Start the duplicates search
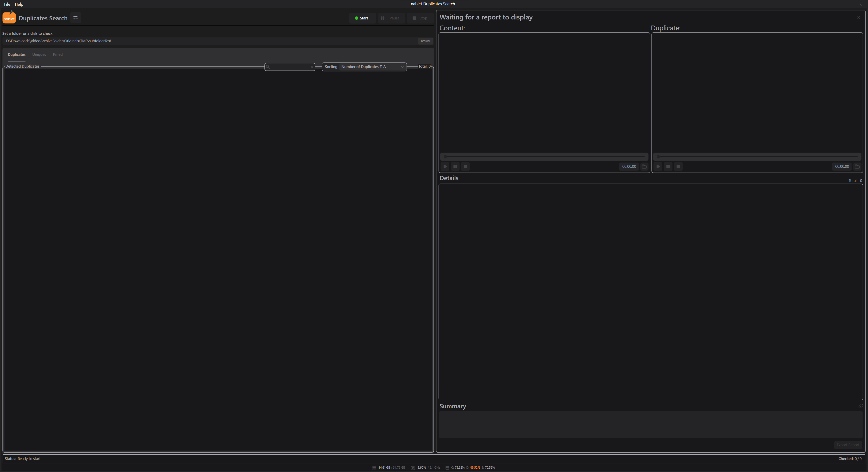868x472 pixels. coord(362,18)
